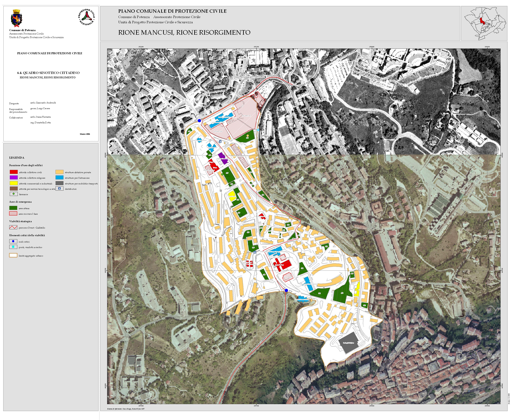
Task: Click the red attività collettive civili swatch
Action: pos(14,172)
